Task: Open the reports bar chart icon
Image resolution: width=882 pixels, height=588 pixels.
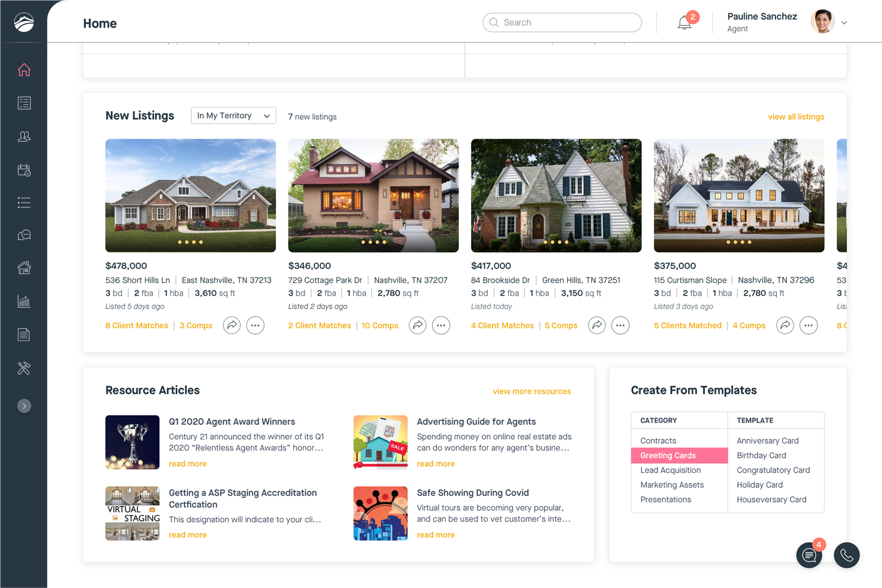Action: pyautogui.click(x=24, y=302)
